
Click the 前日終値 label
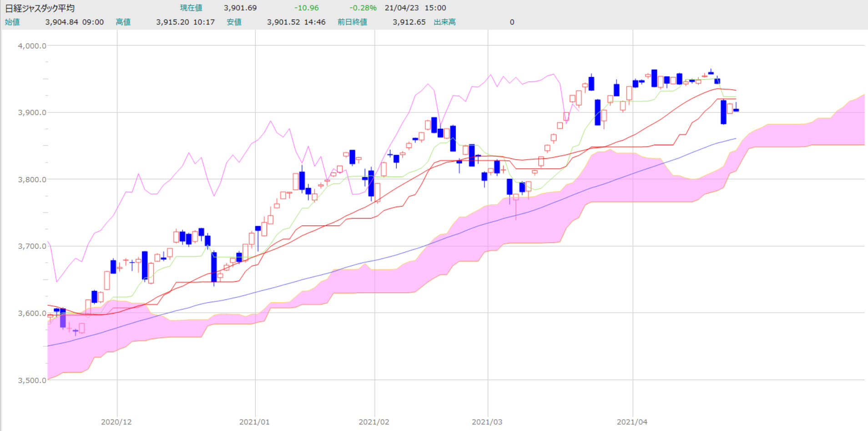(353, 22)
